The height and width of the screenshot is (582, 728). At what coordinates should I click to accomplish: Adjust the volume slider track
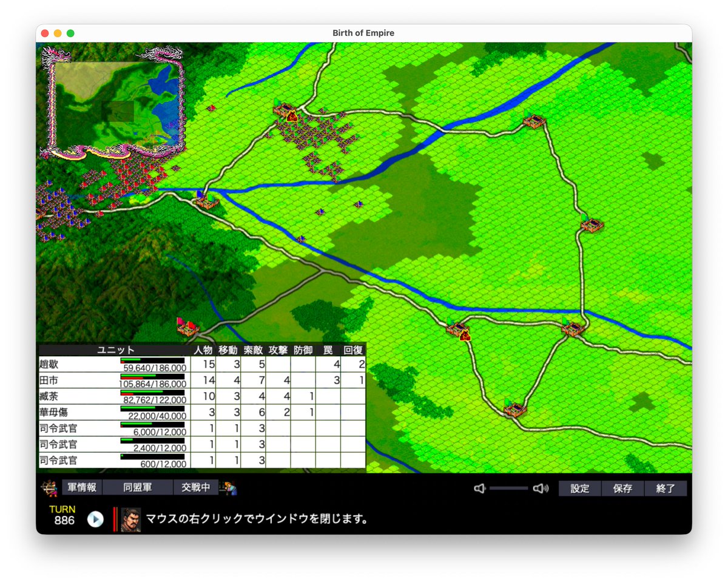[509, 488]
